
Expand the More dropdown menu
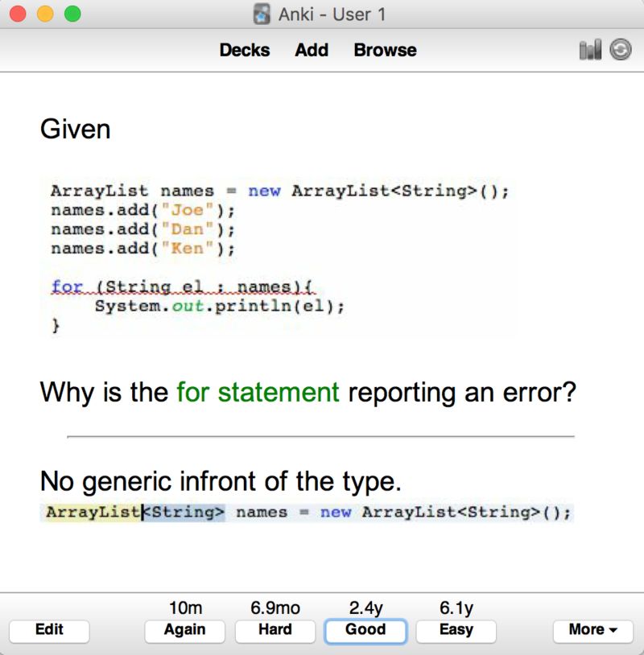click(592, 630)
